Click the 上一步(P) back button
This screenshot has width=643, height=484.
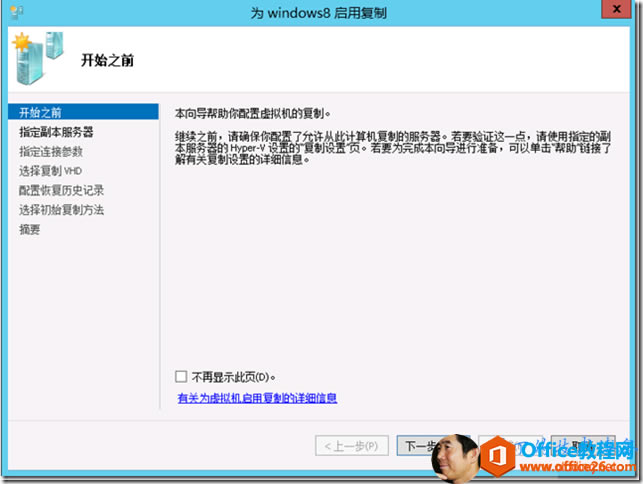pos(352,445)
